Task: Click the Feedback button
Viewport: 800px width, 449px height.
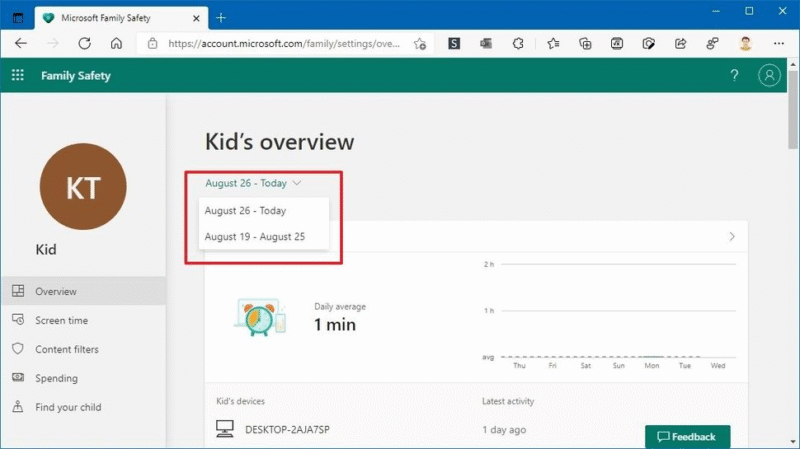Action: 687,437
